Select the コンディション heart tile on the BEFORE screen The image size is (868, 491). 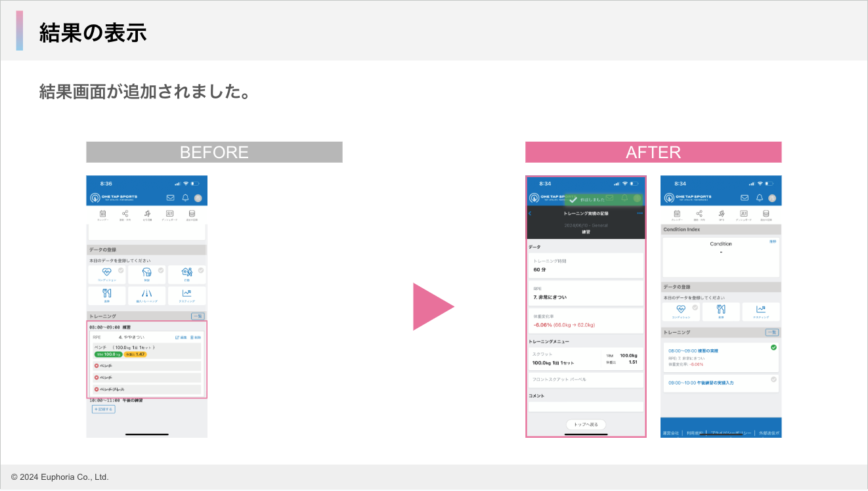tap(107, 274)
